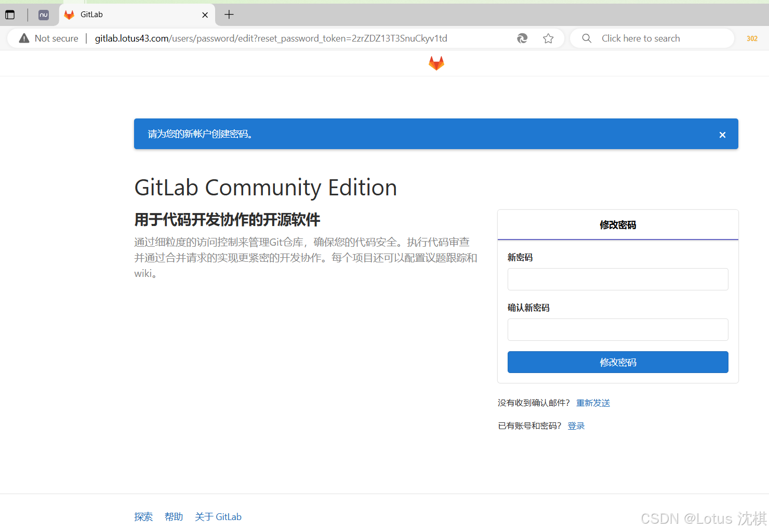Click the 确认新密码 field label
This screenshot has height=532, width=769.
point(528,308)
